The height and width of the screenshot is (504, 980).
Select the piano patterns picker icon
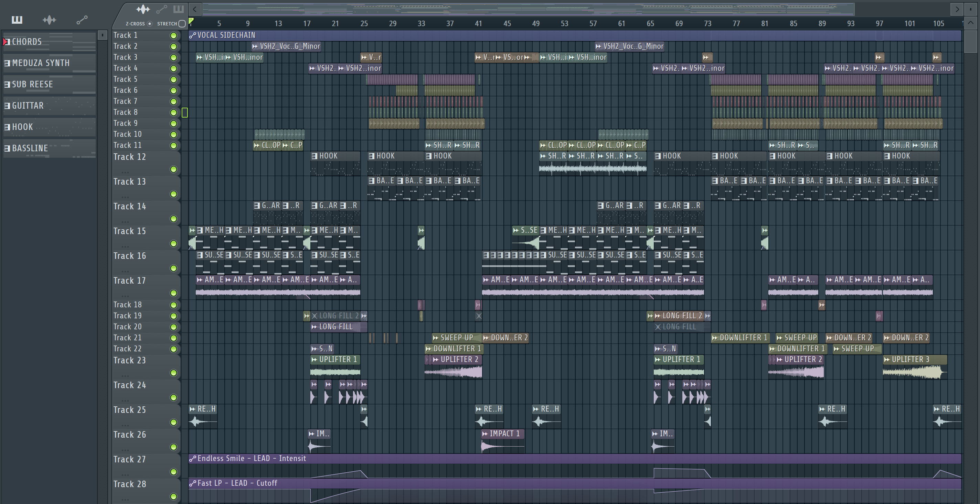tap(17, 20)
